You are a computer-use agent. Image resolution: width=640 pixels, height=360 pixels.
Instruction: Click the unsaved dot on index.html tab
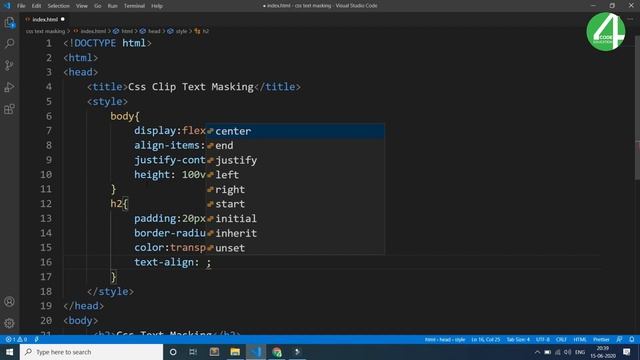click(62, 19)
